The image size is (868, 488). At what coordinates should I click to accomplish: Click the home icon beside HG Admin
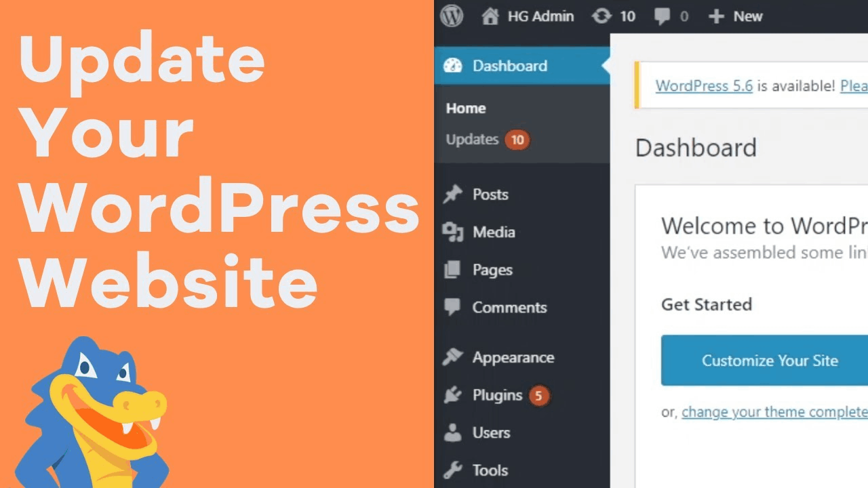(x=490, y=16)
